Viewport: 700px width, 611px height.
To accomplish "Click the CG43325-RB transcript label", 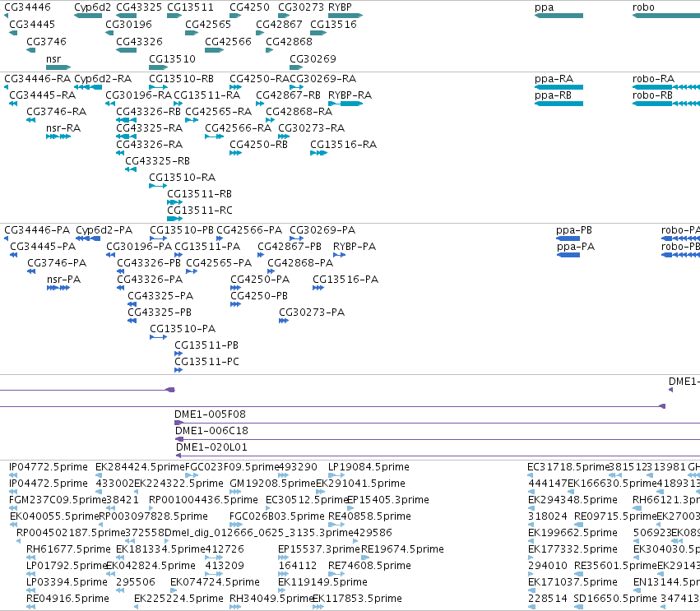I will 157,160.
